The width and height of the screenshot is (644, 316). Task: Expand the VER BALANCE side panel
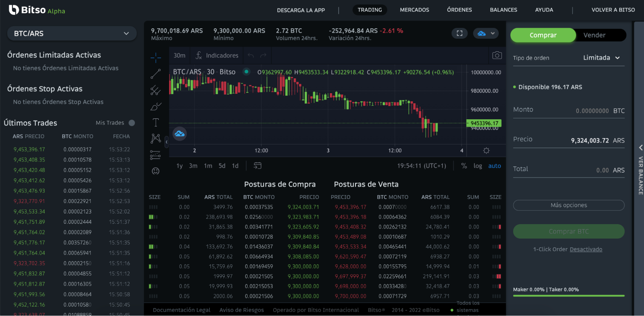coord(640,169)
